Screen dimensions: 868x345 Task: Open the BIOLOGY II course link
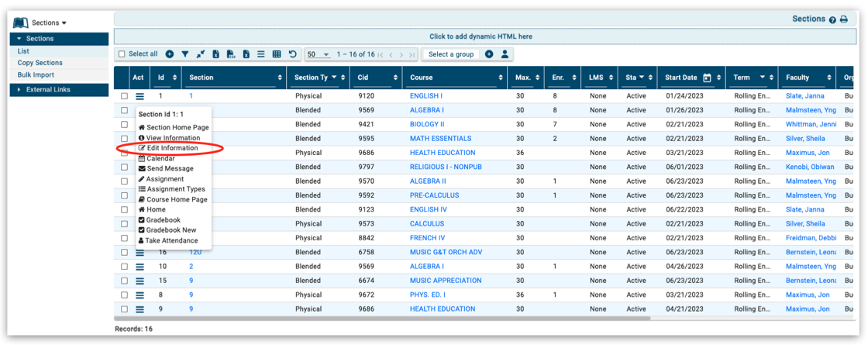click(x=427, y=124)
